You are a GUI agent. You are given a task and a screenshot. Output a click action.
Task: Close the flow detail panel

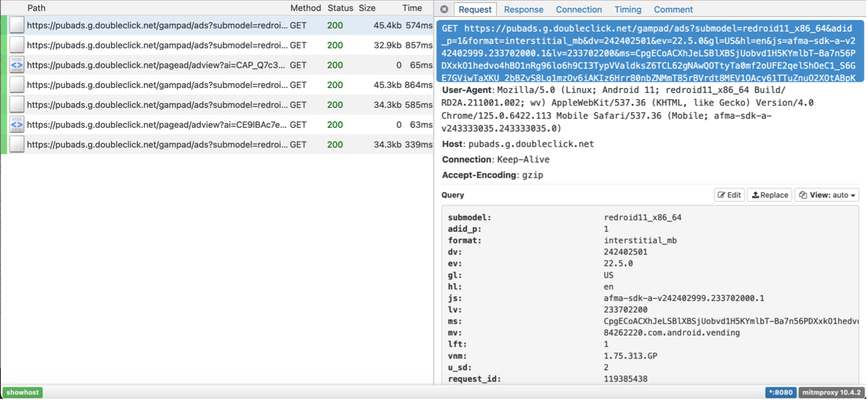tap(444, 9)
